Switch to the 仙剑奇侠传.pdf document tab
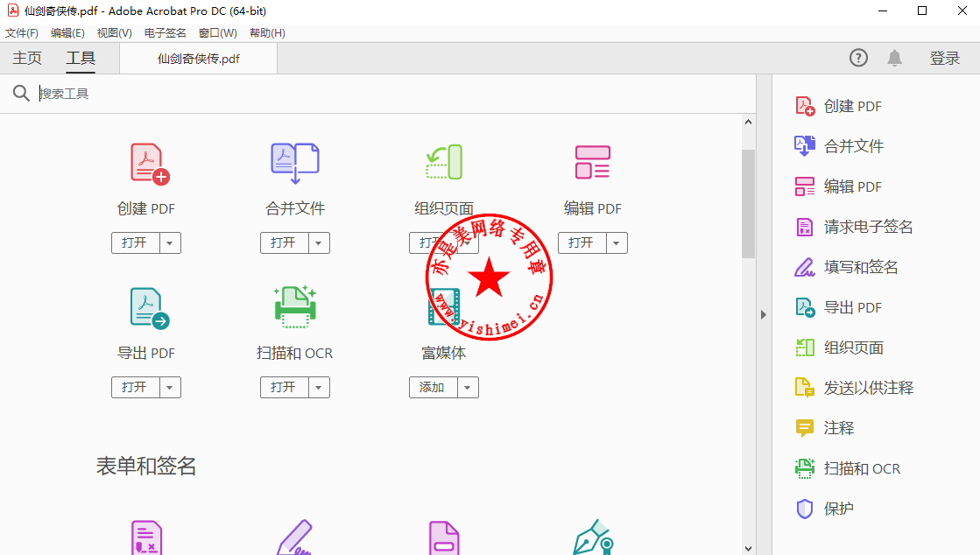 [x=199, y=59]
